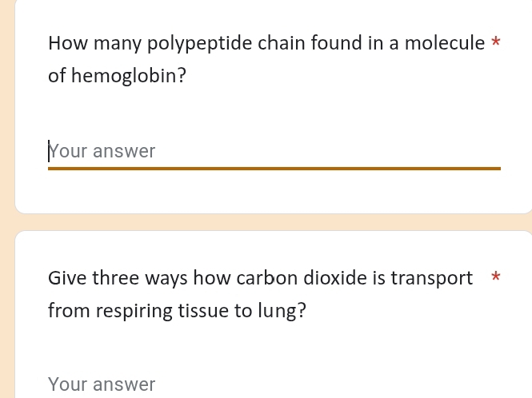Screen dimensions: 532x398
Task: Click the carbon dioxide question's red asterisk
Action: [496, 278]
